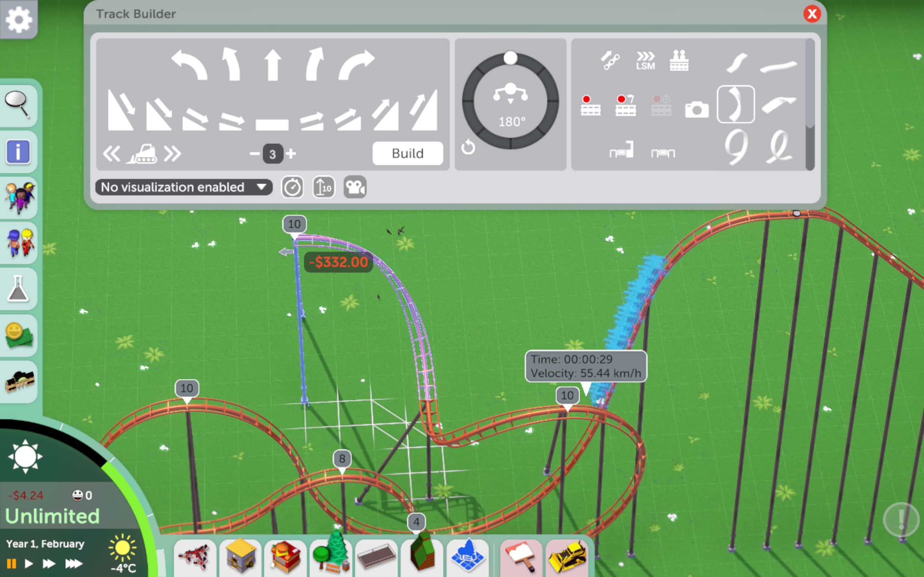Open the bulldozer demolish tool
Screen dimensions: 924x577
click(567, 557)
